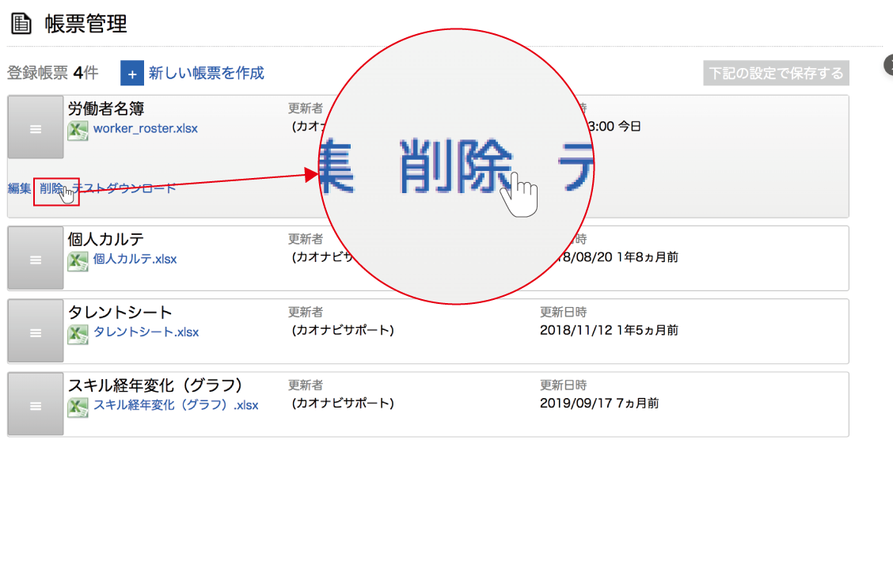The height and width of the screenshot is (588, 893).
Task: Click the small 削除 link below worker_roster.xlsx
Action: coord(51,188)
